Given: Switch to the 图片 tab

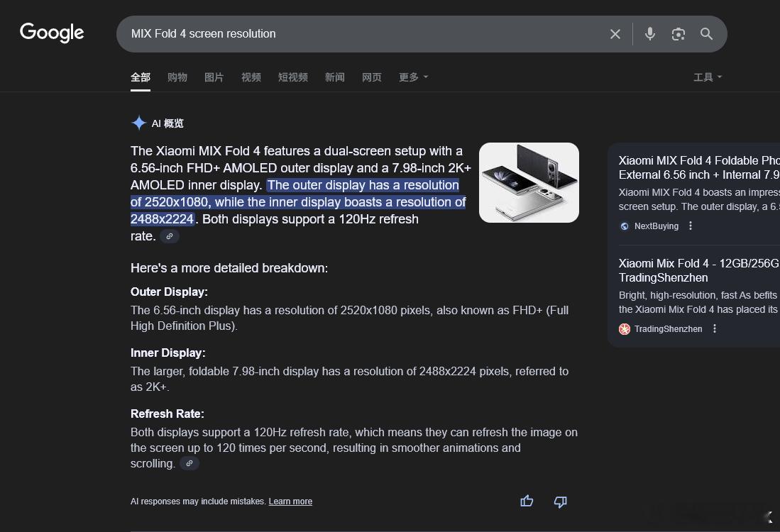Looking at the screenshot, I should pos(214,77).
